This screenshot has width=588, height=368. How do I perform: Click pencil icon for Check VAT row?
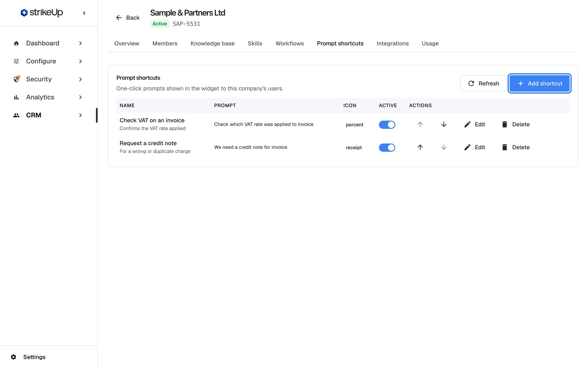click(x=467, y=124)
